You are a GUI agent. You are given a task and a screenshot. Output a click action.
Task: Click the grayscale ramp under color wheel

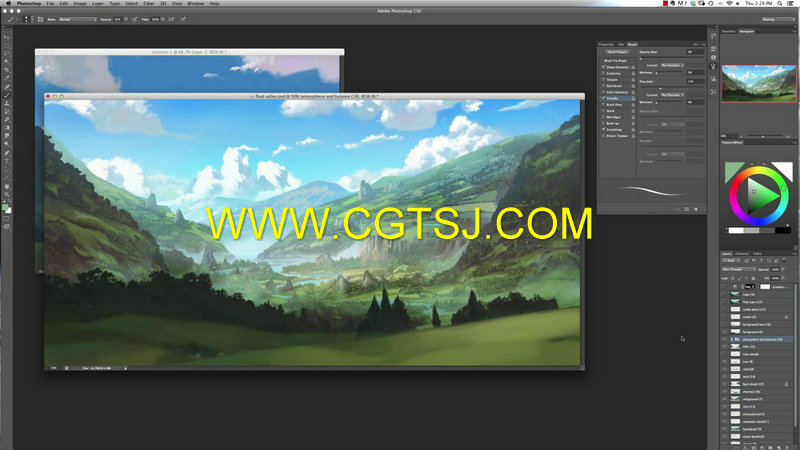pyautogui.click(x=759, y=231)
